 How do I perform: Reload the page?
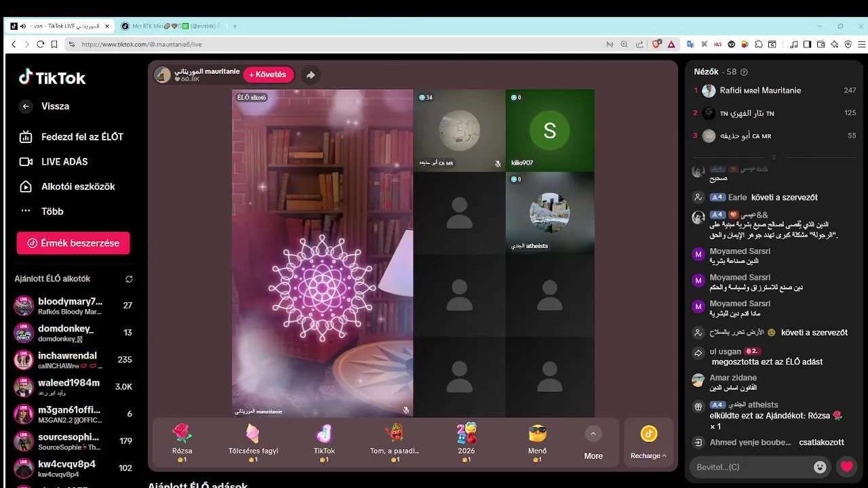click(x=41, y=44)
